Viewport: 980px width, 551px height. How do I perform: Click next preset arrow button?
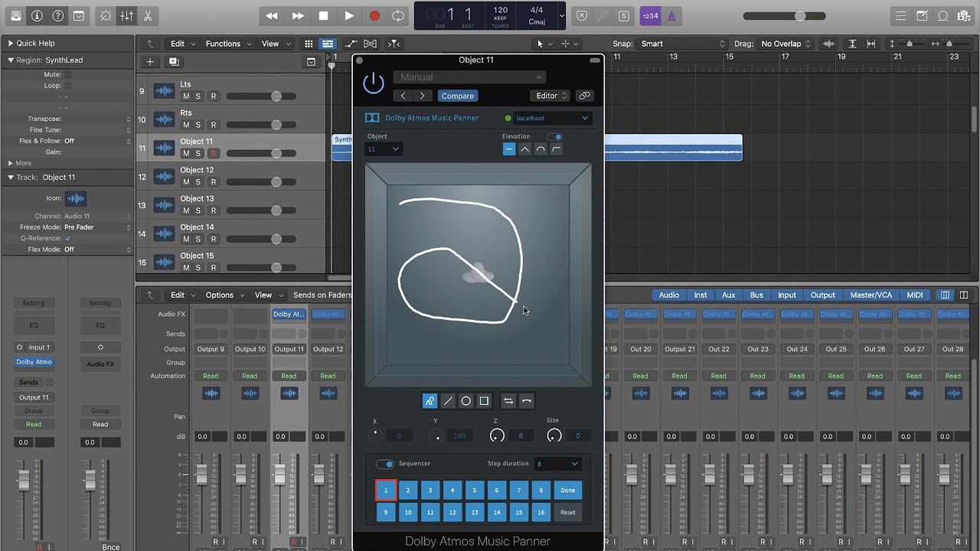click(x=422, y=96)
